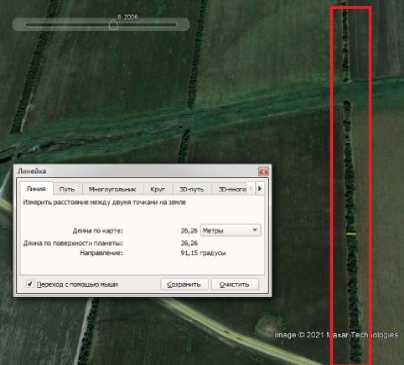Close the Линейка ruler dialog
The height and width of the screenshot is (365, 404).
pos(263,172)
